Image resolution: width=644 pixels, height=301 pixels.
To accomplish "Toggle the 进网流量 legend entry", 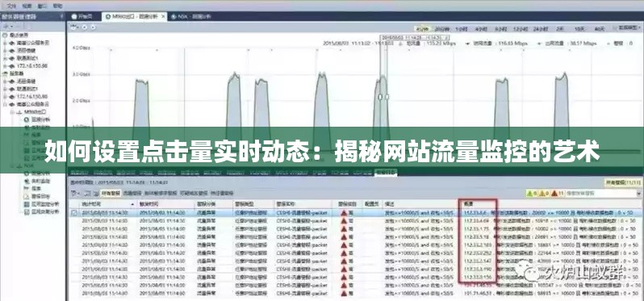I will click(x=496, y=43).
